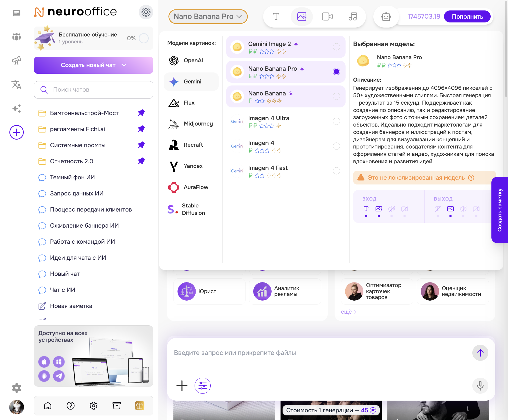Viewport: 508px width, 420px height.
Task: Select the Gemini Image 2 radio button
Action: point(336,47)
